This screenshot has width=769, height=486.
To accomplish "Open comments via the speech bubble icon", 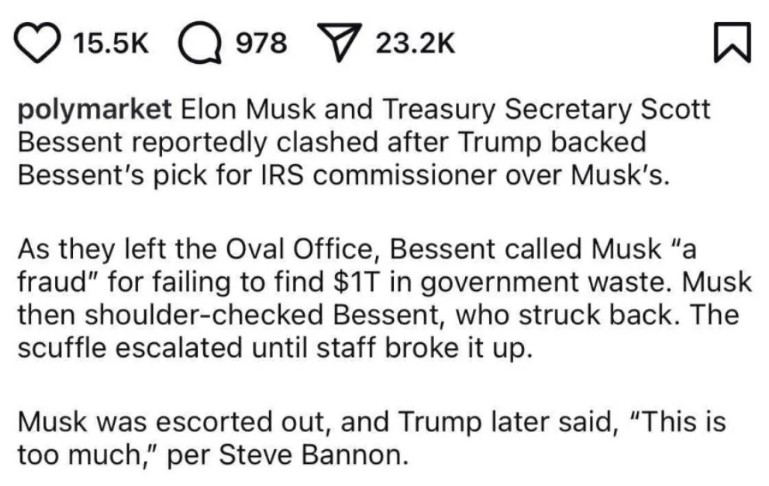I will tap(200, 43).
